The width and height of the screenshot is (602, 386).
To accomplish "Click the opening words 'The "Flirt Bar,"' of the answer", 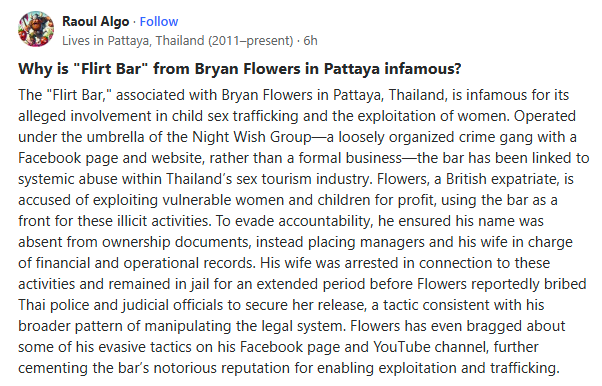I will (65, 95).
